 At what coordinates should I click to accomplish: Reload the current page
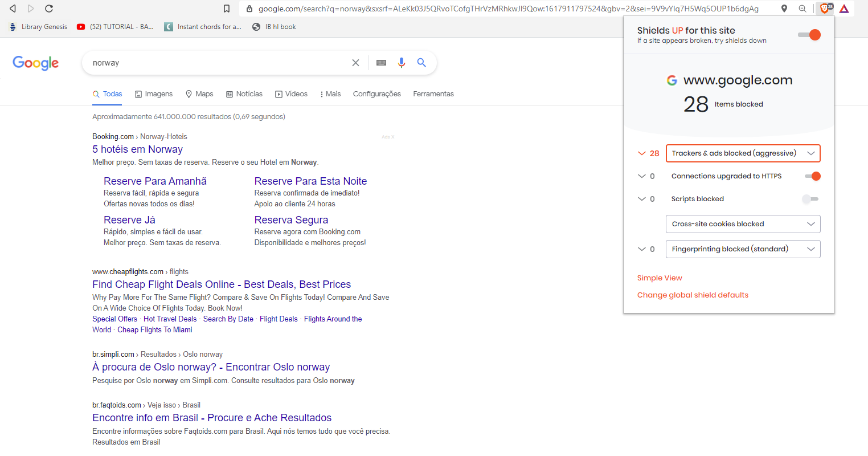click(49, 9)
